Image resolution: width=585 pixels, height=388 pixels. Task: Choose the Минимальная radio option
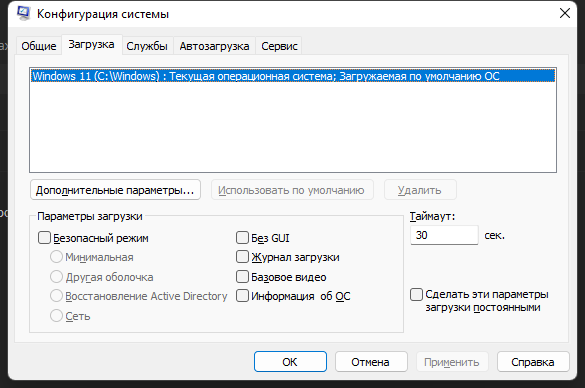point(56,257)
